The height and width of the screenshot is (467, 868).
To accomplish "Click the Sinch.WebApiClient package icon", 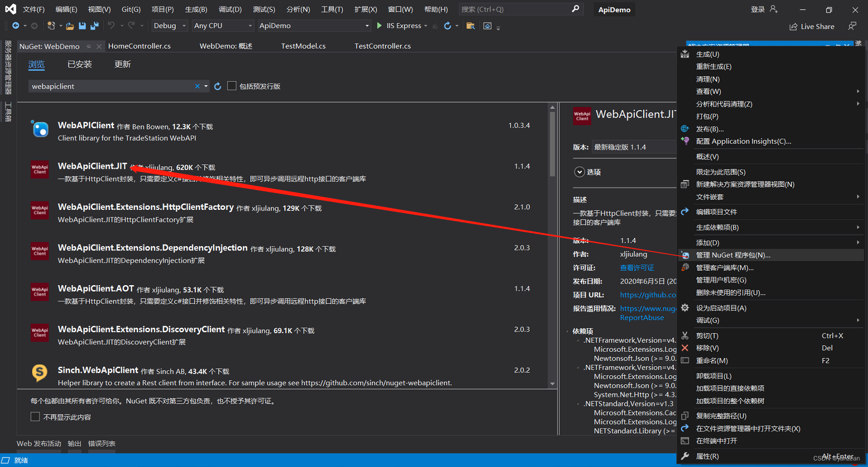I will [x=40, y=373].
